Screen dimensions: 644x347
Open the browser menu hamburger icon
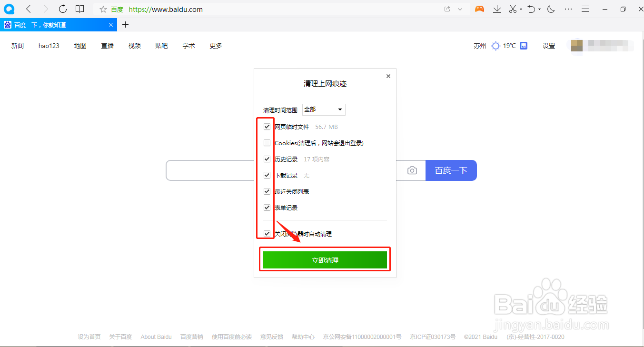pos(585,9)
